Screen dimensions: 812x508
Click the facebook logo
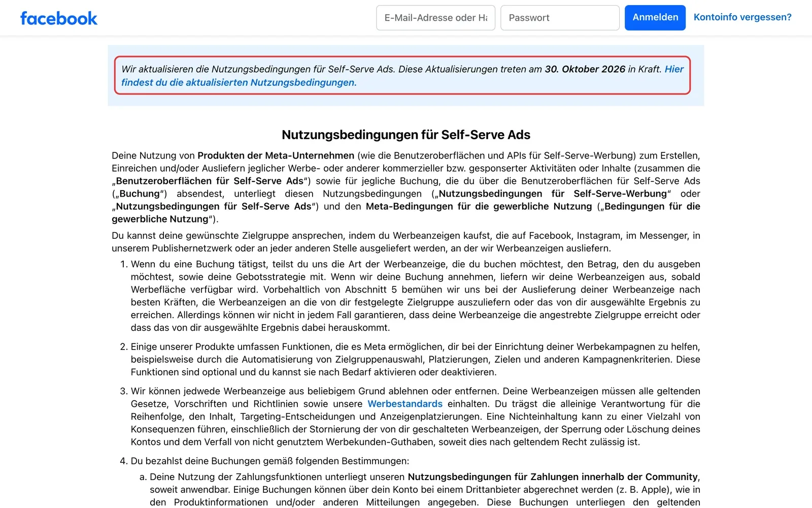(59, 18)
